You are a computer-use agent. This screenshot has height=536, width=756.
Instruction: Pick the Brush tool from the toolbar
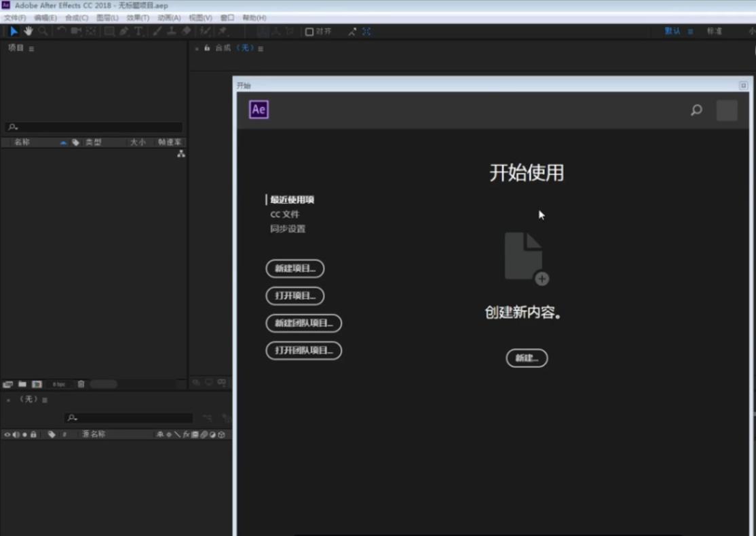[x=156, y=31]
